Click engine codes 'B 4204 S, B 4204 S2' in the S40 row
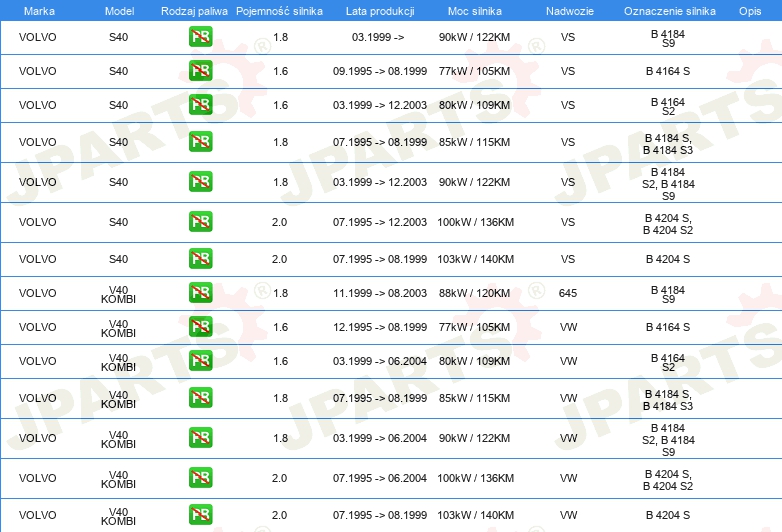782x532 pixels. pos(668,224)
